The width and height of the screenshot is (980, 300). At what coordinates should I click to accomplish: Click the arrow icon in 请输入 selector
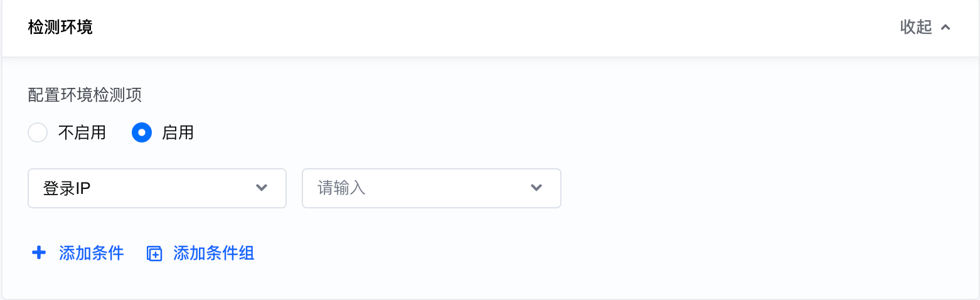click(536, 188)
